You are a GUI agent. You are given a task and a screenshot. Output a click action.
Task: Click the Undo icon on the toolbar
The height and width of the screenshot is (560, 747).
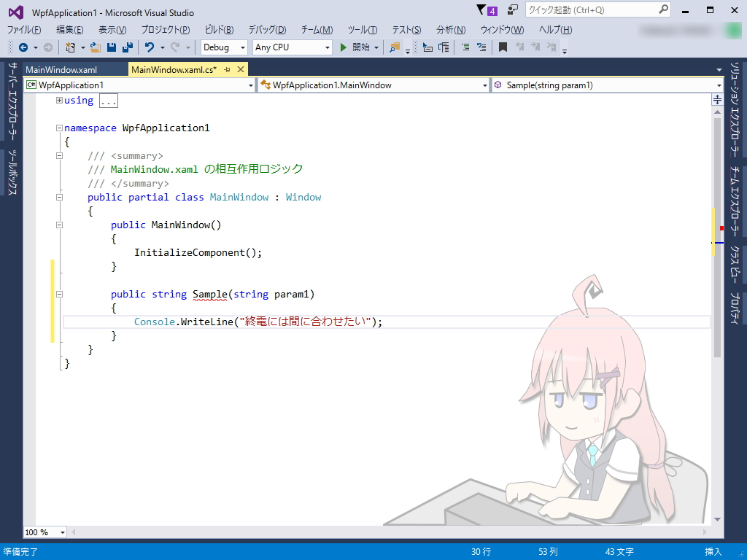150,47
